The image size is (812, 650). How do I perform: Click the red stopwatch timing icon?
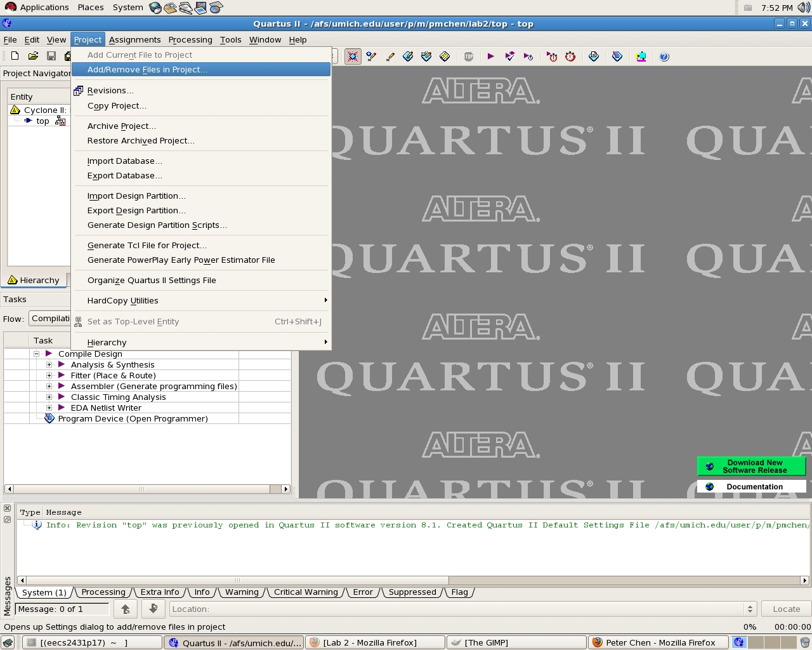tap(570, 56)
